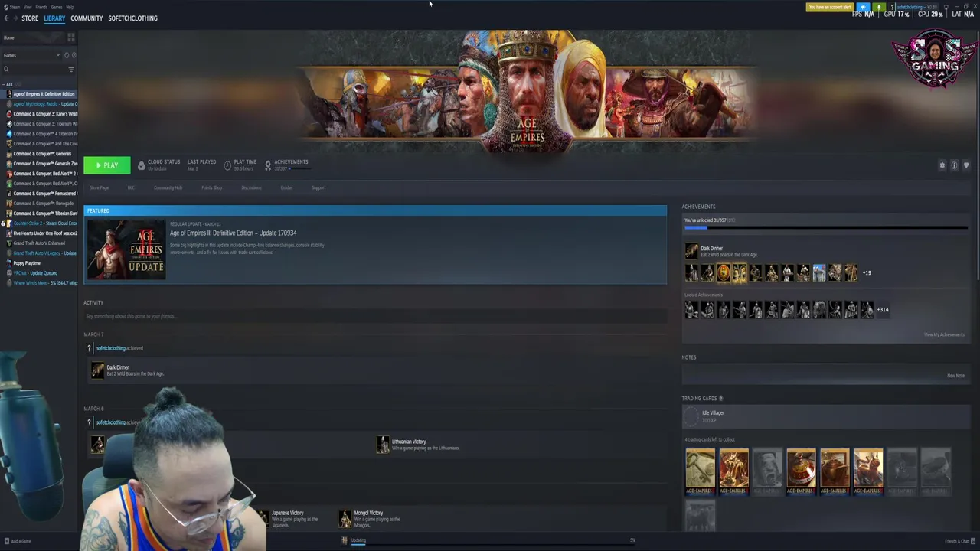
Task: Add game to favorites heart icon
Action: click(x=966, y=165)
